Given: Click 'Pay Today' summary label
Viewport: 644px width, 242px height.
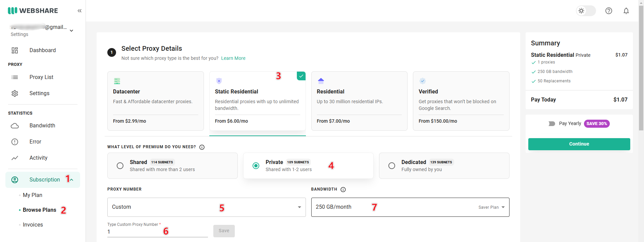Looking at the screenshot, I should point(543,100).
